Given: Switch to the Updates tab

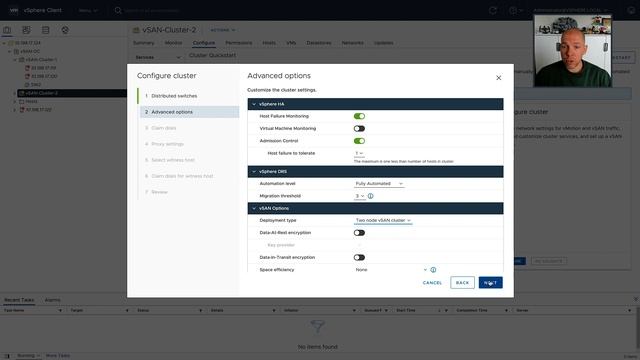Looking at the screenshot, I should tap(384, 43).
